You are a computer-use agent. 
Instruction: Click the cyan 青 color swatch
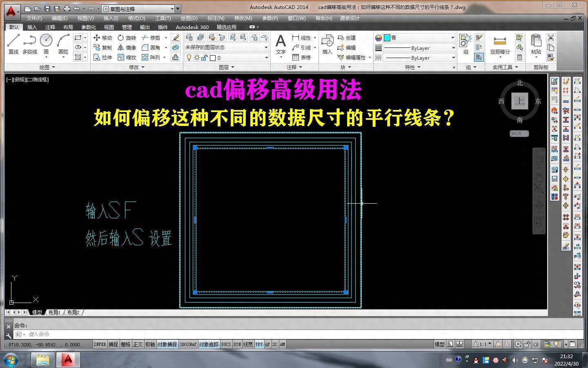pos(387,38)
